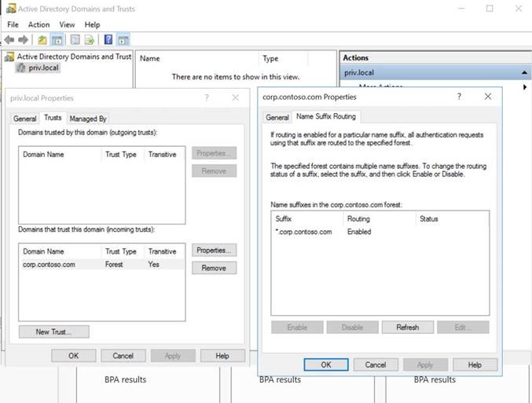
Task: Switch to General tab in priv.local Properties
Action: click(25, 119)
